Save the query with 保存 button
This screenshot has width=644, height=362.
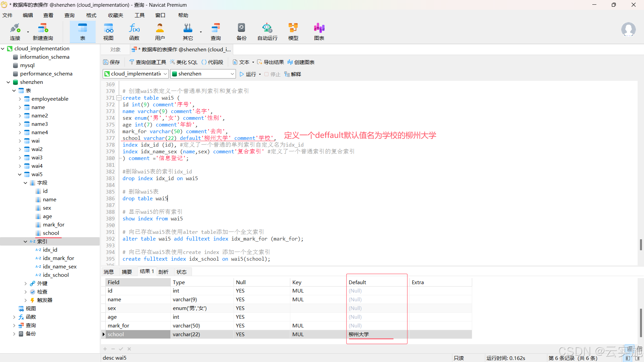(x=111, y=62)
